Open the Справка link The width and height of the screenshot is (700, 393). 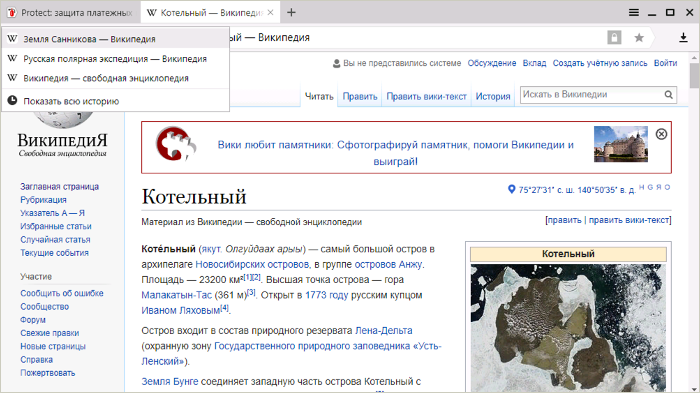[37, 360]
